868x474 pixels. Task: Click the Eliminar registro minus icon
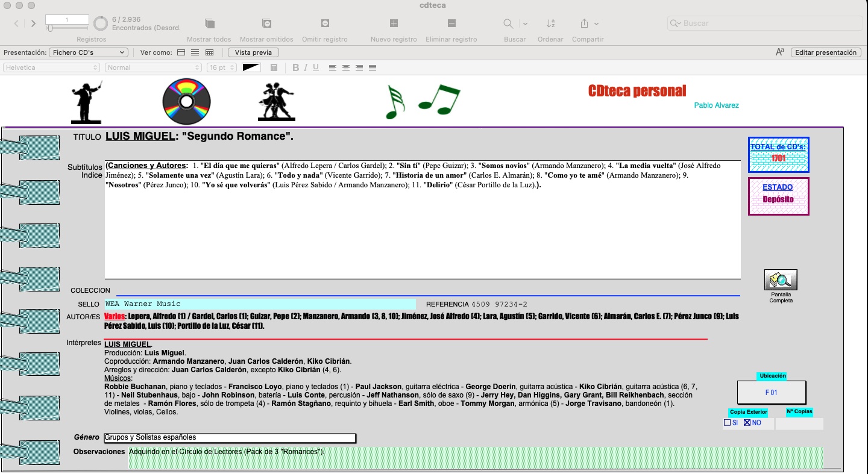pos(451,23)
